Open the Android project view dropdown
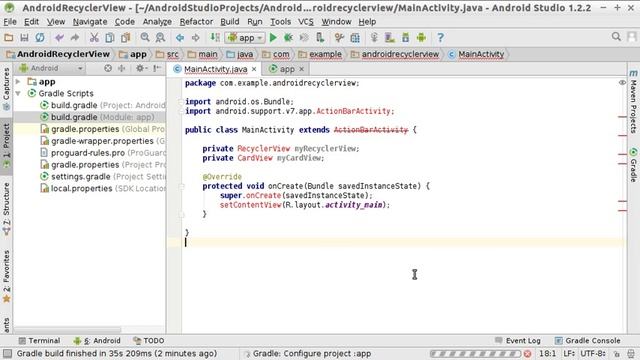 (51, 68)
